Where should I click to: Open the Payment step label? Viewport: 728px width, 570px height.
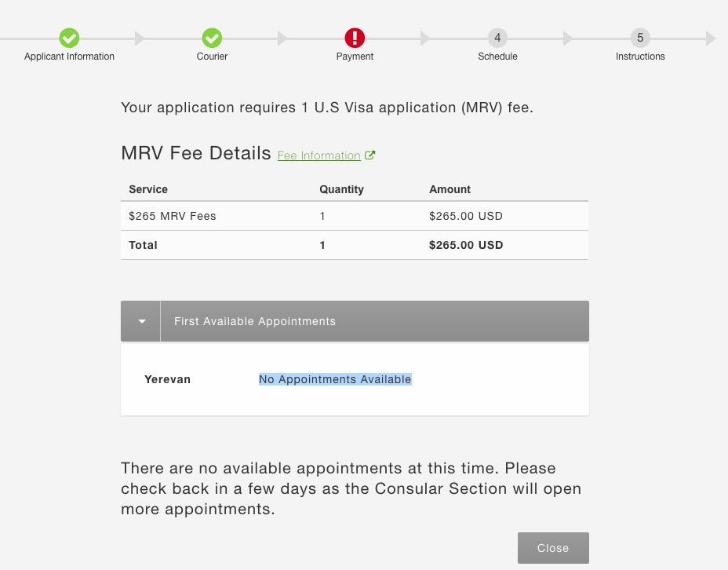tap(355, 57)
